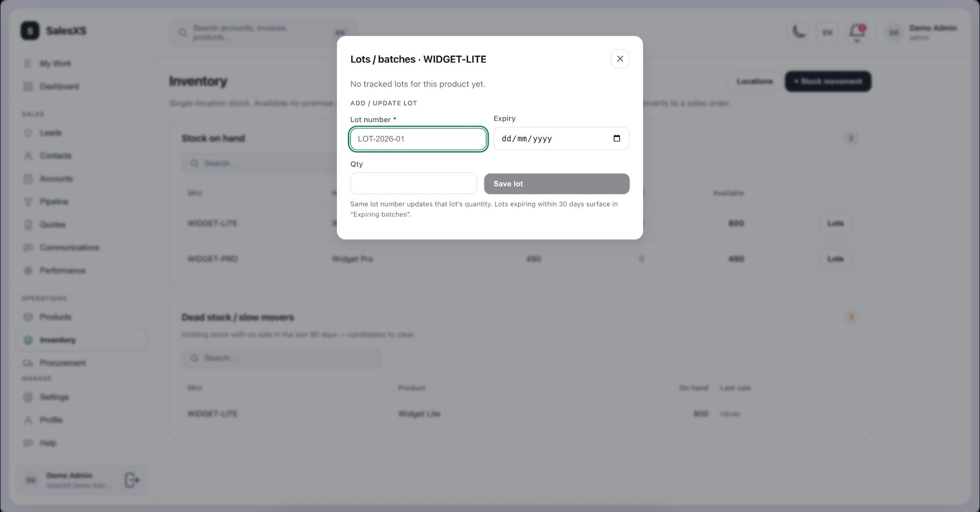Toggle dark mode moon icon

pyautogui.click(x=799, y=32)
